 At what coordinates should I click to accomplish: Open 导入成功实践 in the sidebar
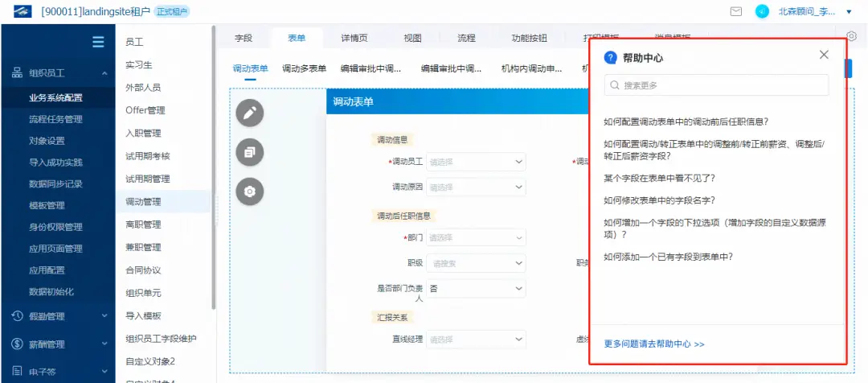56,163
